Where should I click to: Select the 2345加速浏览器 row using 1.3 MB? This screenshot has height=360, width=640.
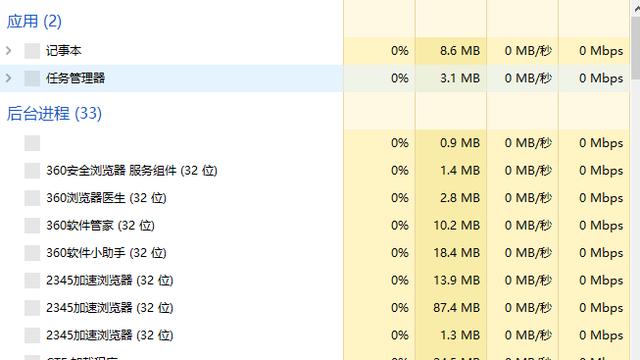tap(109, 335)
